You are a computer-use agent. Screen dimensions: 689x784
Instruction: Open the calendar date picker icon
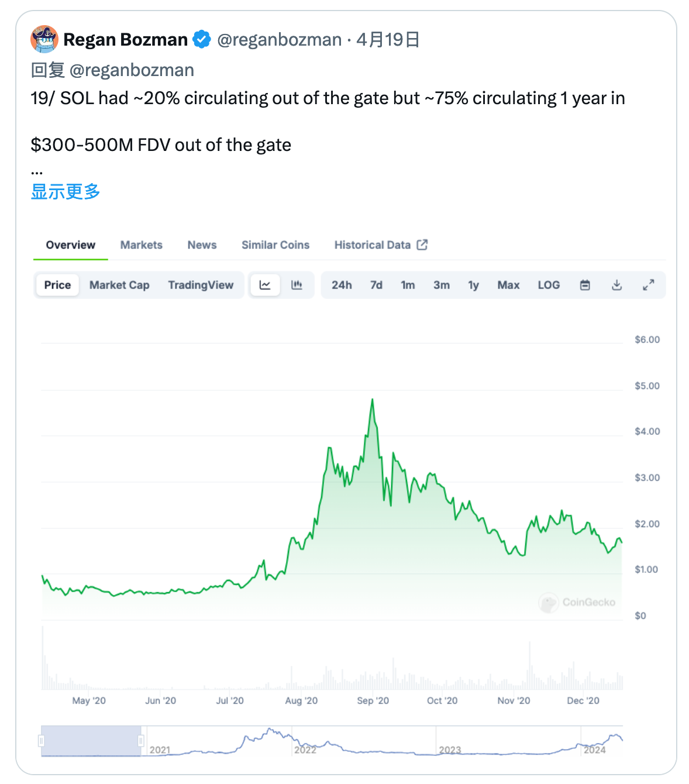coord(584,285)
